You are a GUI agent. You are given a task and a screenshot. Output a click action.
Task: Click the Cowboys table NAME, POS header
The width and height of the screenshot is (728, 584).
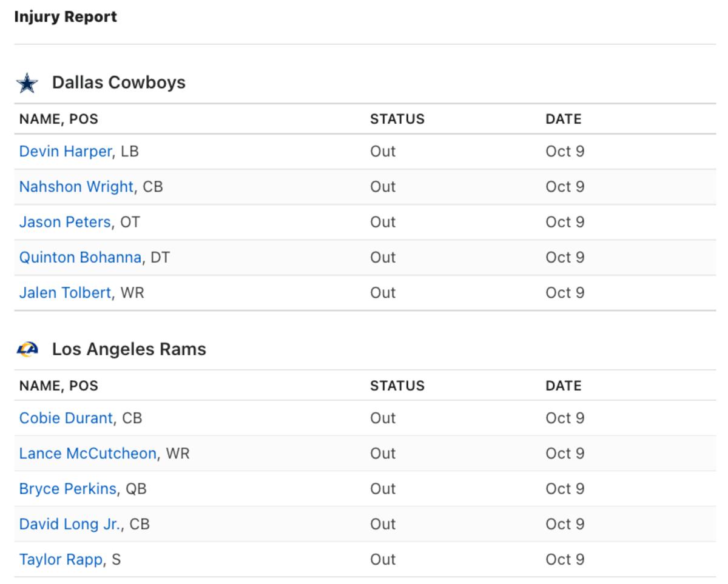(58, 119)
